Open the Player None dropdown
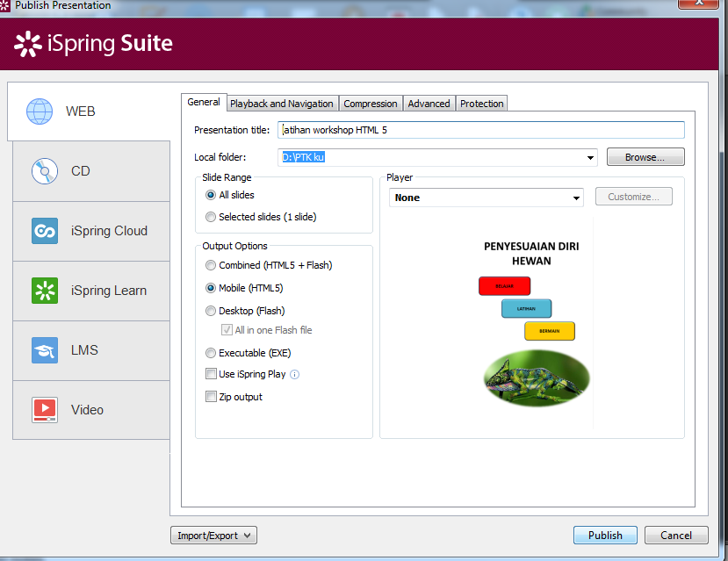Viewport: 728px width, 561px height. click(487, 198)
